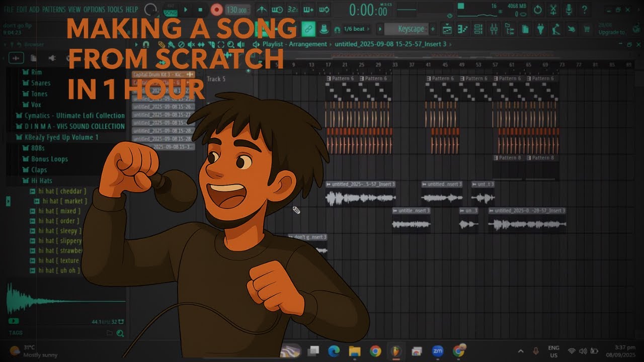Toggle the countdown before recording 3.2.1 button
Screen dimensions: 644x362
292,10
